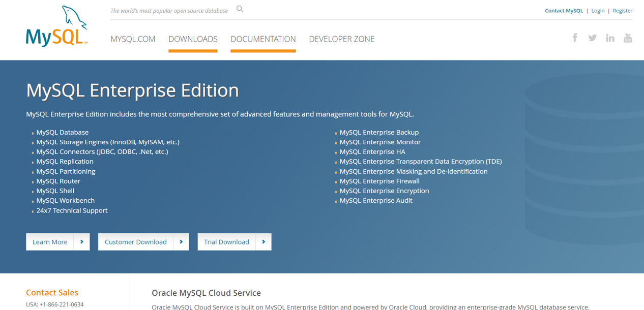Click the arrow beside Learn More
This screenshot has height=310, width=644.
click(82, 242)
